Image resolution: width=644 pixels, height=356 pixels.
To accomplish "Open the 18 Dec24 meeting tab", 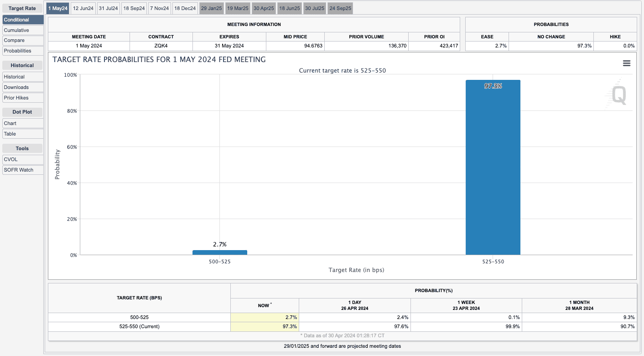I will [x=185, y=8].
